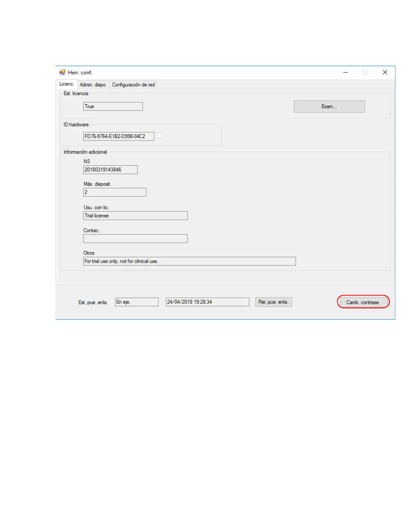Image resolution: width=414 pixels, height=532 pixels.
Task: Click the Camb. contrase. button
Action: [363, 302]
